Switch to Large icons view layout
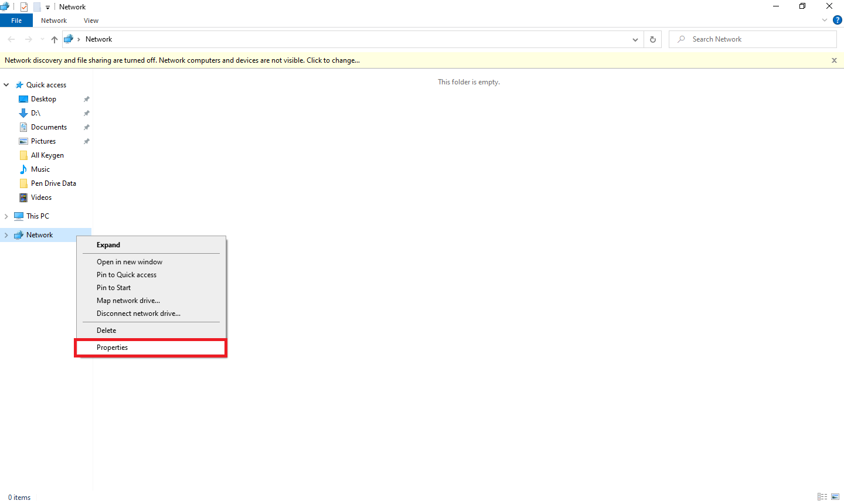 click(835, 497)
